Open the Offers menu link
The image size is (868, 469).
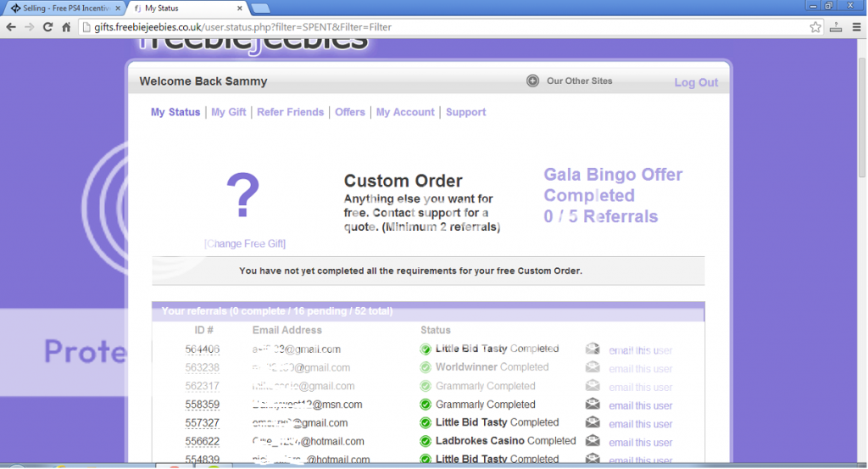point(350,112)
